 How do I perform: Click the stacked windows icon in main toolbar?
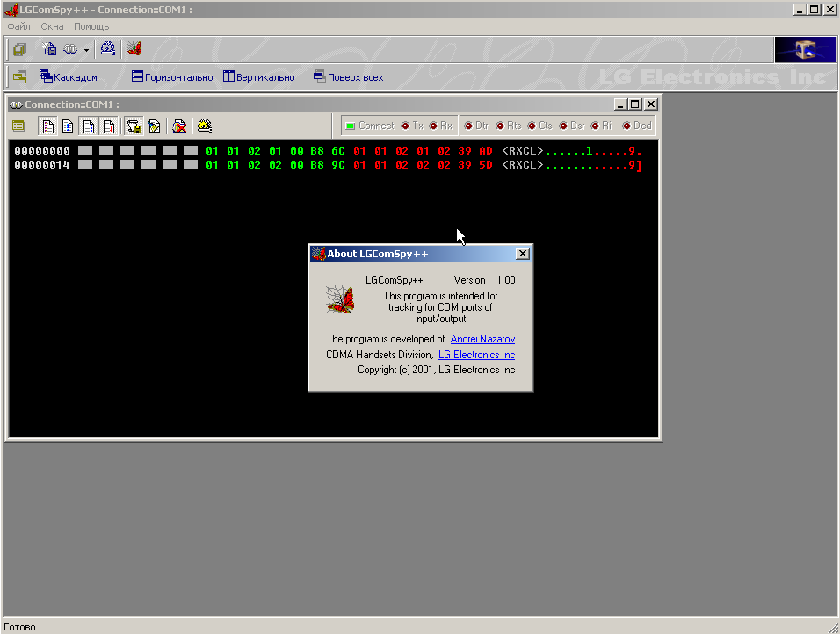coord(20,49)
